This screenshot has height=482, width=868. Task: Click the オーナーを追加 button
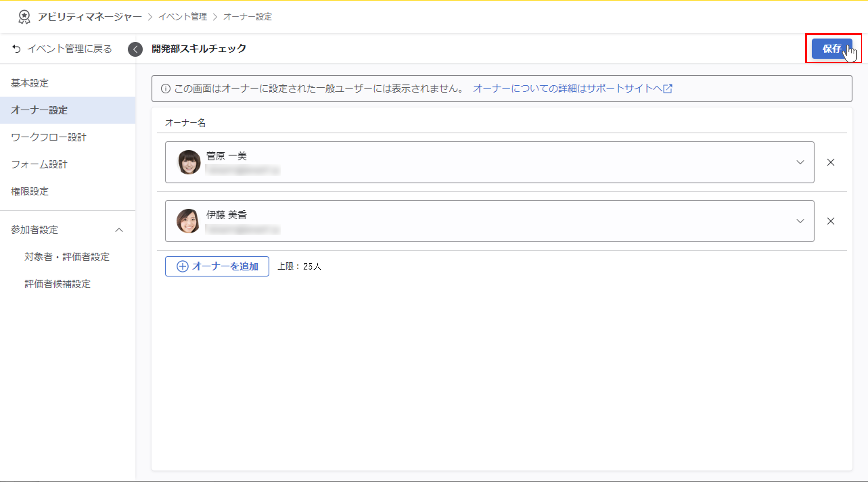tap(217, 266)
